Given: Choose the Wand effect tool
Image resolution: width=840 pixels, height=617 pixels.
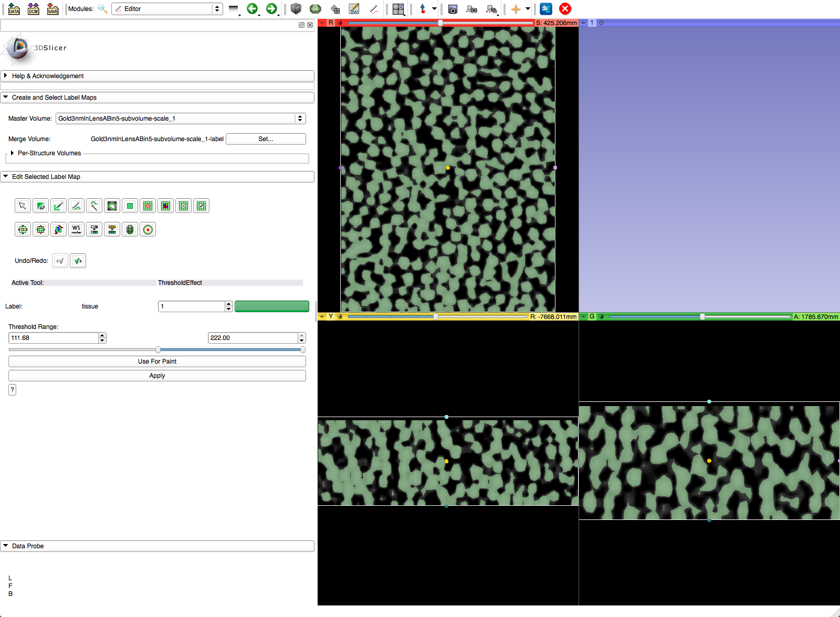Looking at the screenshot, I should click(94, 206).
